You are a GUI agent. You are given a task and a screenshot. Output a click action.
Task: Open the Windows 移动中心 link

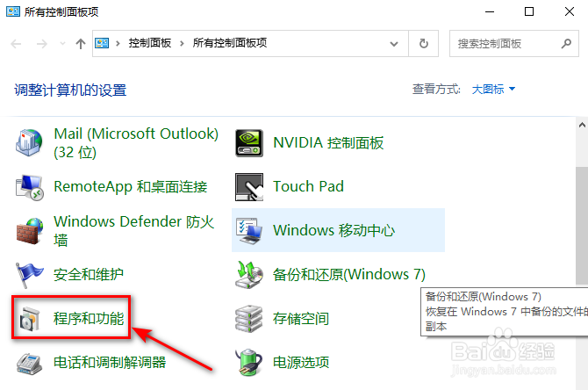pyautogui.click(x=333, y=230)
